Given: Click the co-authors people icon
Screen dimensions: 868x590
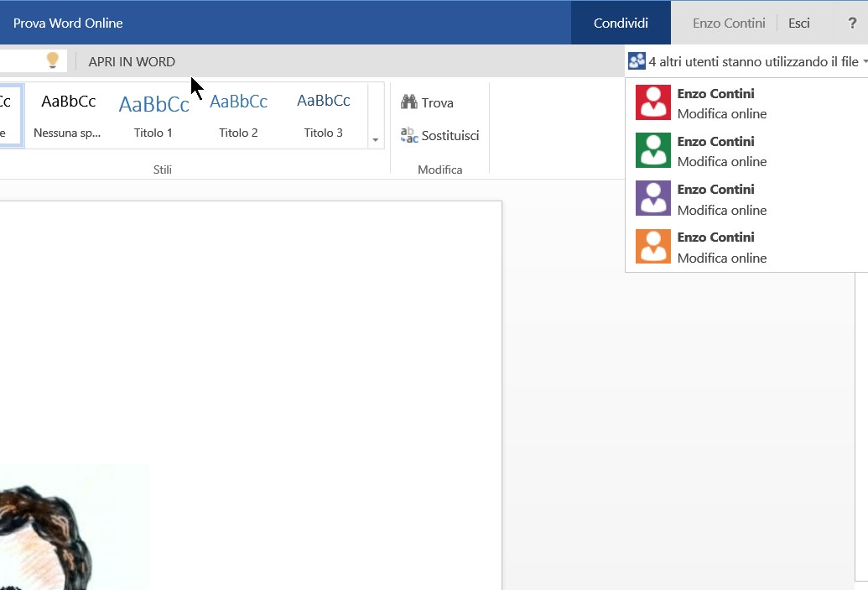Looking at the screenshot, I should [x=637, y=61].
